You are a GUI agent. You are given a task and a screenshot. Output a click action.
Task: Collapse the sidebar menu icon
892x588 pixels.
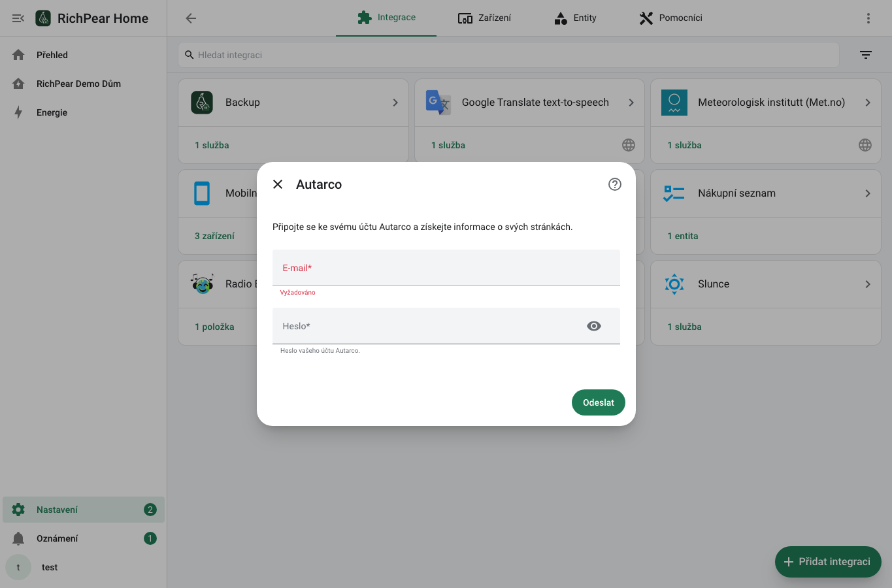[x=18, y=18]
